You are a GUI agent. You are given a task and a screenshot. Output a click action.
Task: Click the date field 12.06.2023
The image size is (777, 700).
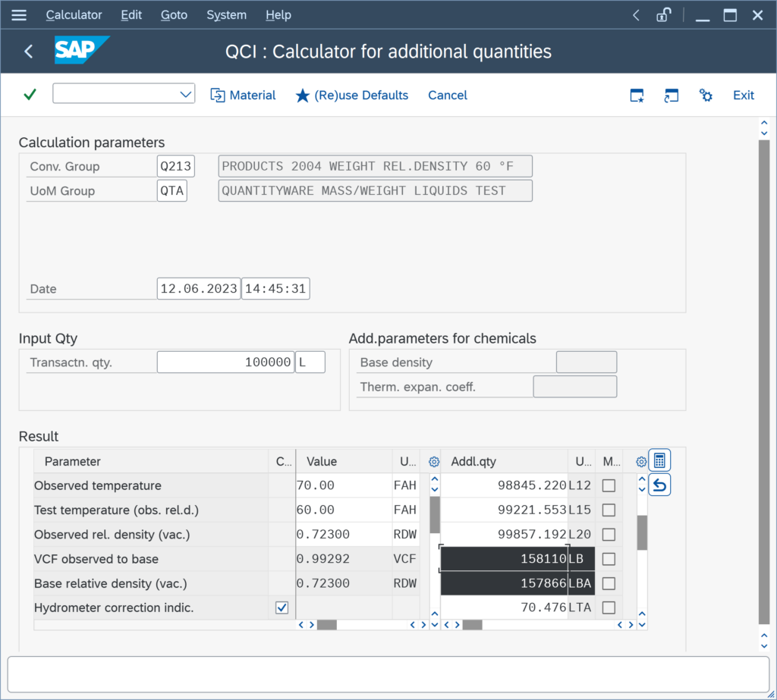pyautogui.click(x=199, y=288)
